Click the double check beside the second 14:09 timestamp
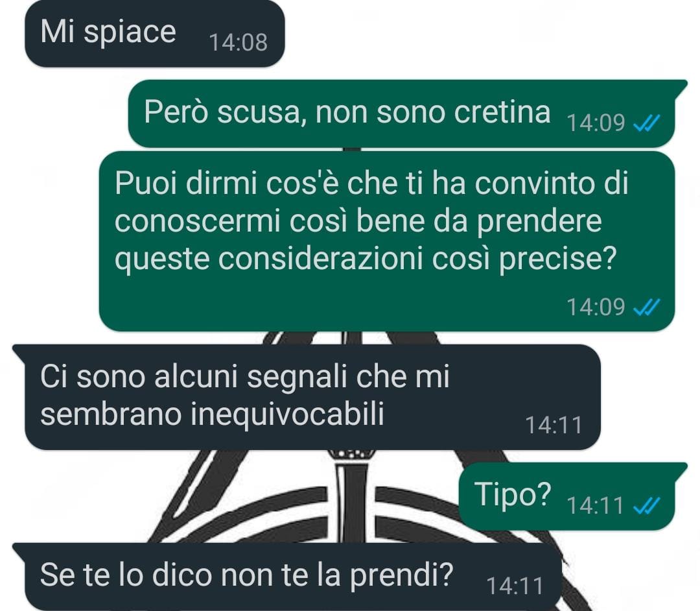The height and width of the screenshot is (611, 700). click(647, 307)
